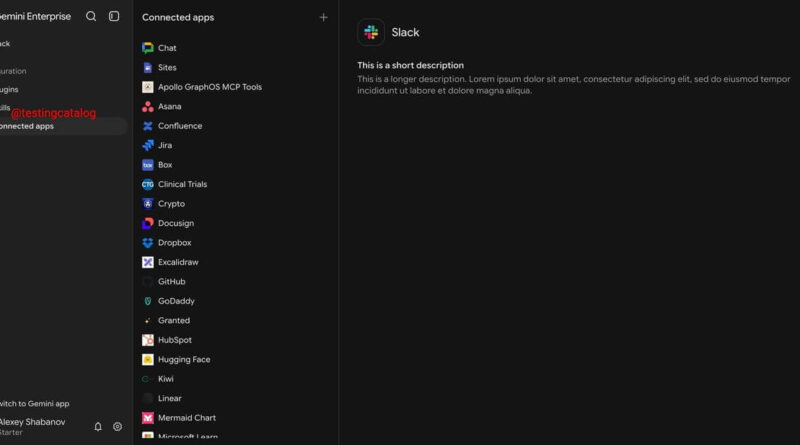This screenshot has width=800, height=445.
Task: Add a new connected app with plus icon
Action: 323,17
